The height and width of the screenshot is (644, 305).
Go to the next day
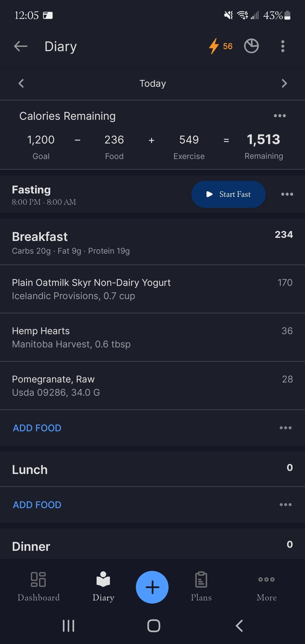[284, 83]
